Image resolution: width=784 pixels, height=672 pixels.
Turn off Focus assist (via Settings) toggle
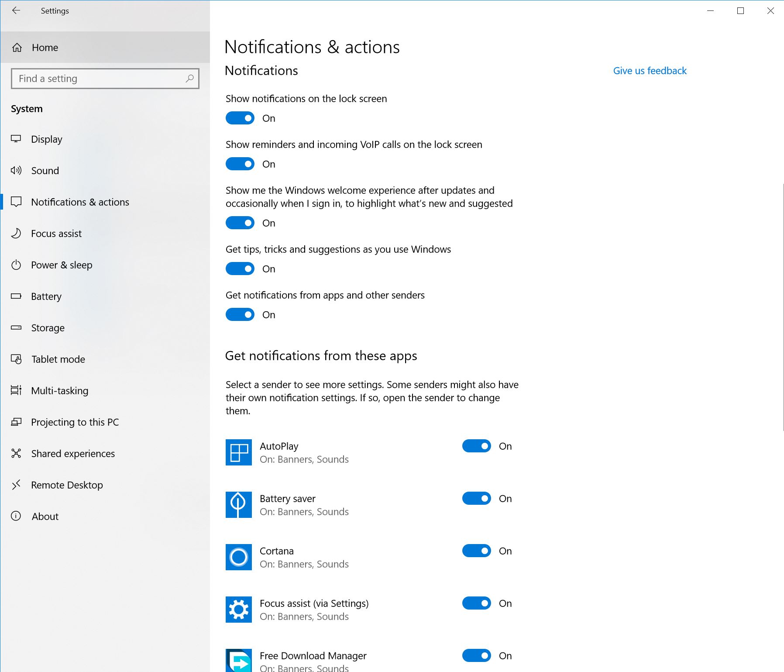(477, 603)
